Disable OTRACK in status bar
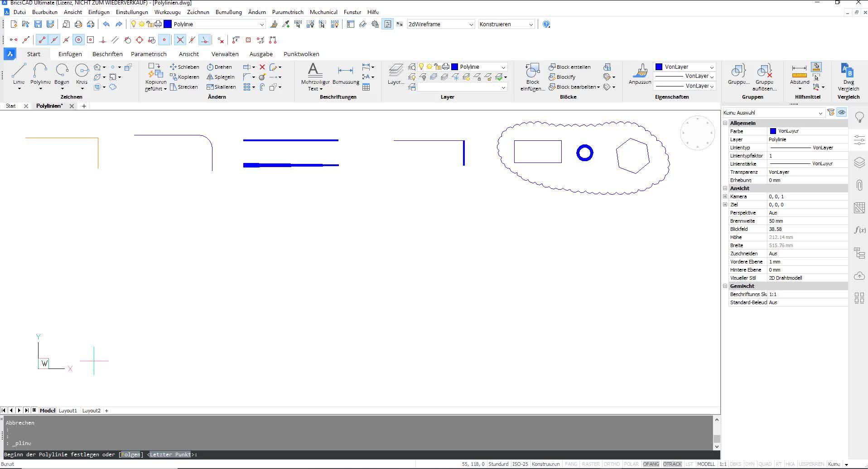868x469 pixels. point(672,464)
